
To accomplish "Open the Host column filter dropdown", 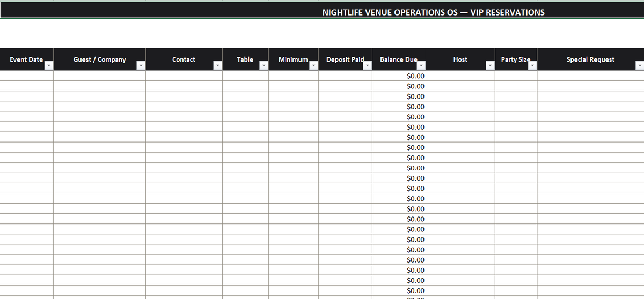I will coord(489,65).
